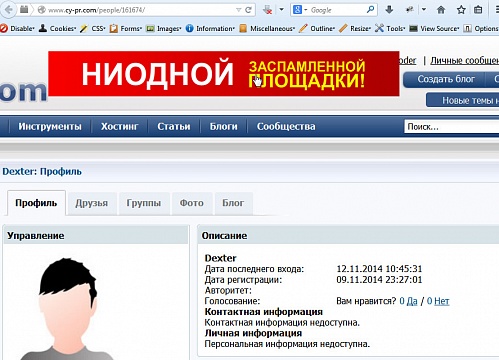
Task: Open the Outline developer menu
Action: (x=317, y=29)
